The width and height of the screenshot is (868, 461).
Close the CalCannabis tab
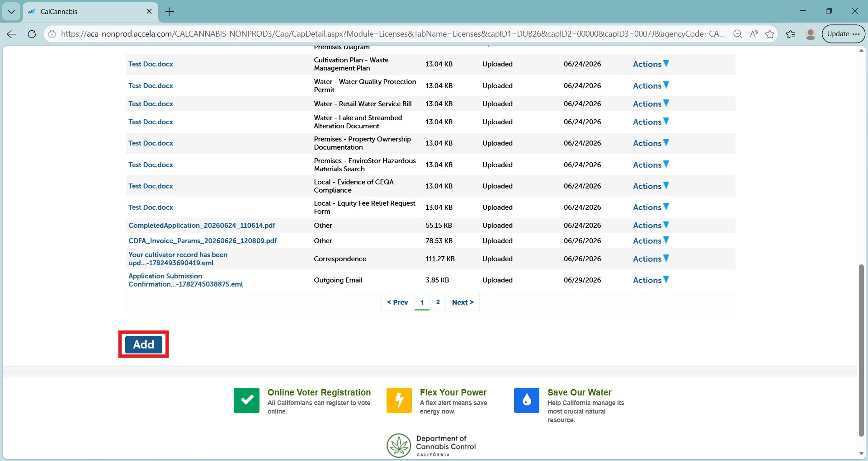pyautogui.click(x=149, y=12)
